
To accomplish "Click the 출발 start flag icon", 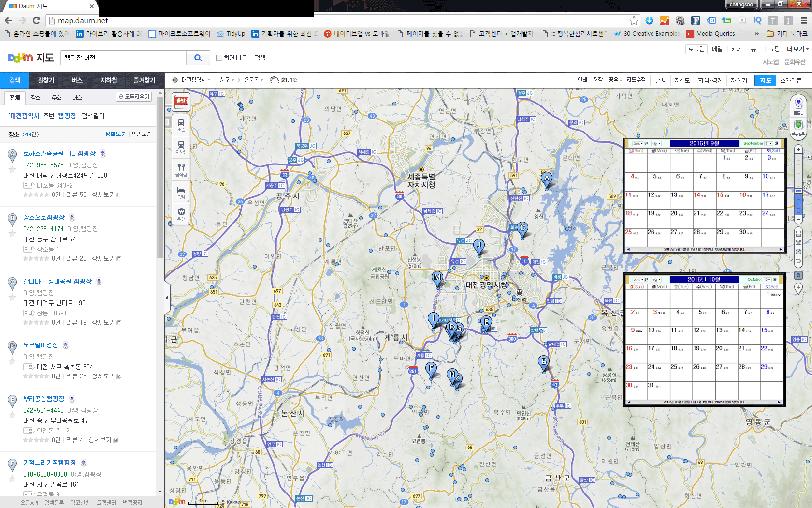I will coord(181,102).
